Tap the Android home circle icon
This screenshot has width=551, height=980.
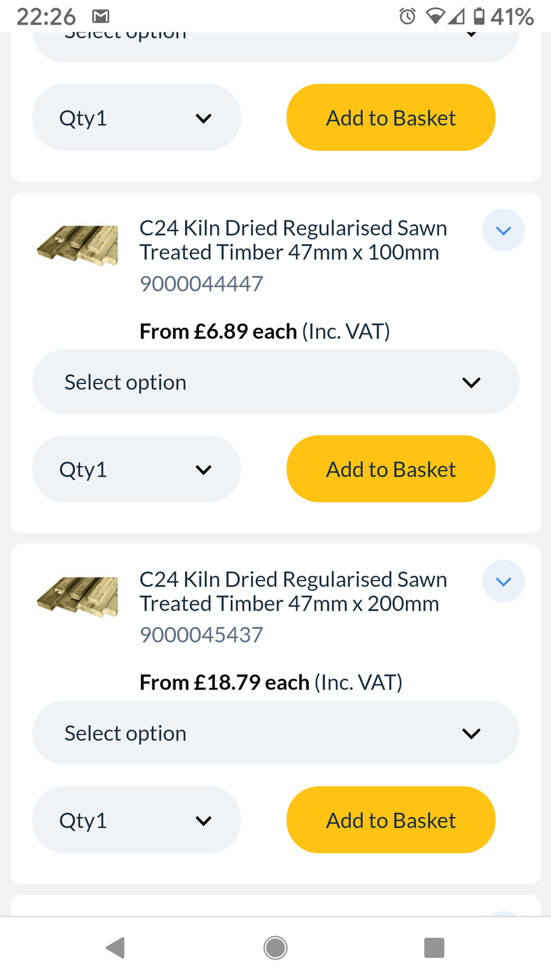275,948
